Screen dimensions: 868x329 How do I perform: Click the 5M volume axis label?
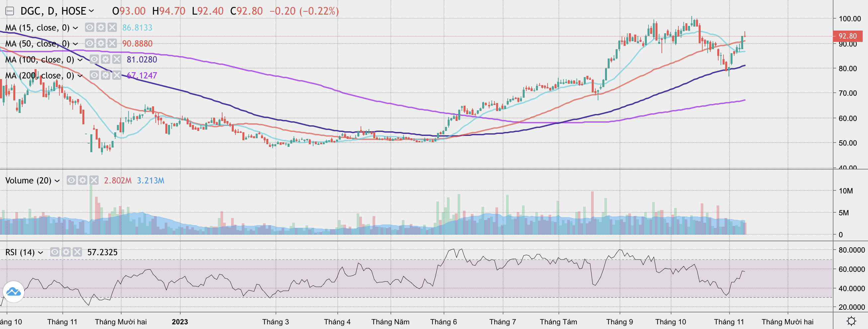coord(844,213)
